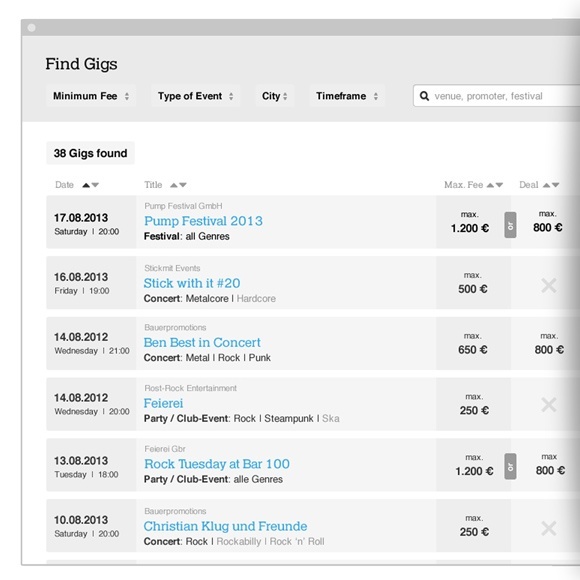Open the Minimum Fee dropdown
Image resolution: width=580 pixels, height=580 pixels.
coord(91,96)
